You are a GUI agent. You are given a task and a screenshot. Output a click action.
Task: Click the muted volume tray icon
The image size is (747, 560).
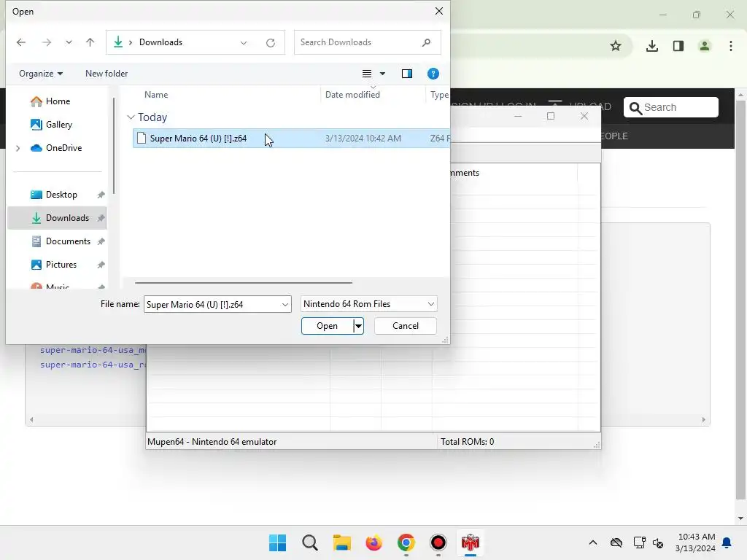coord(658,542)
